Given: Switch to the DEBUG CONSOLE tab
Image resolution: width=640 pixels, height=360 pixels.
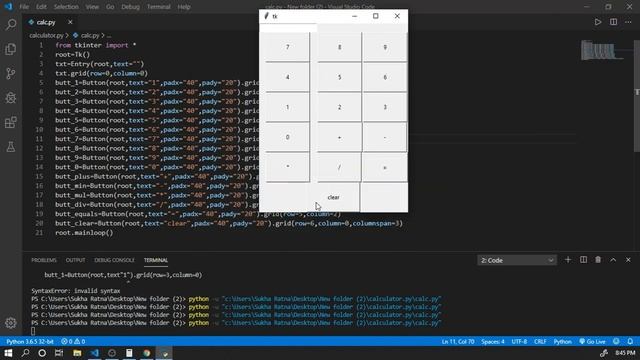Looking at the screenshot, I should click(114, 260).
